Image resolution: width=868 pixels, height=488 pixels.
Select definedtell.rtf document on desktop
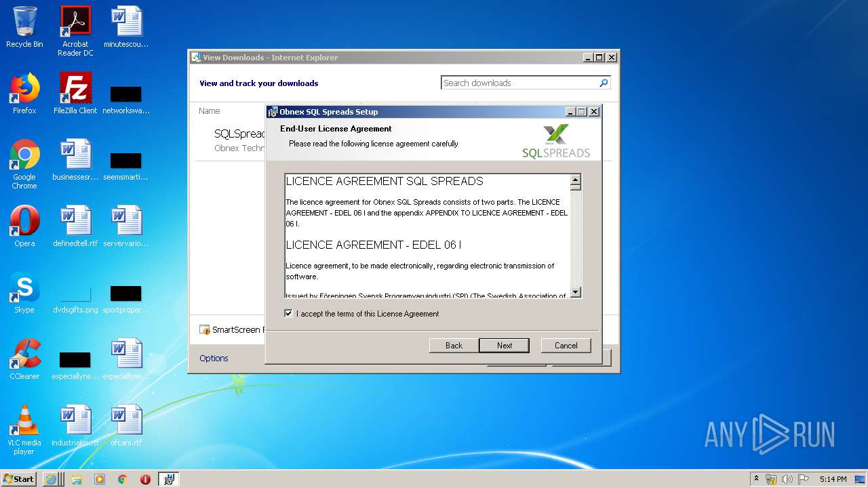[x=75, y=226]
